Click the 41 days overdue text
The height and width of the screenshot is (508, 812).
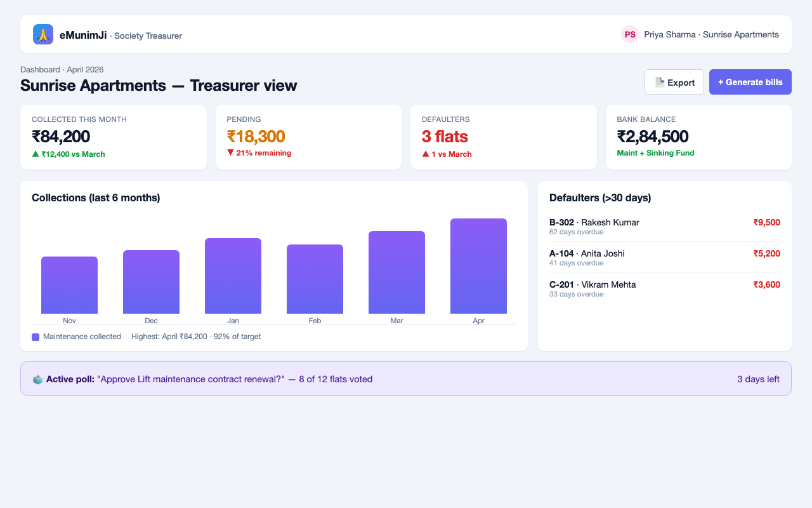577,263
